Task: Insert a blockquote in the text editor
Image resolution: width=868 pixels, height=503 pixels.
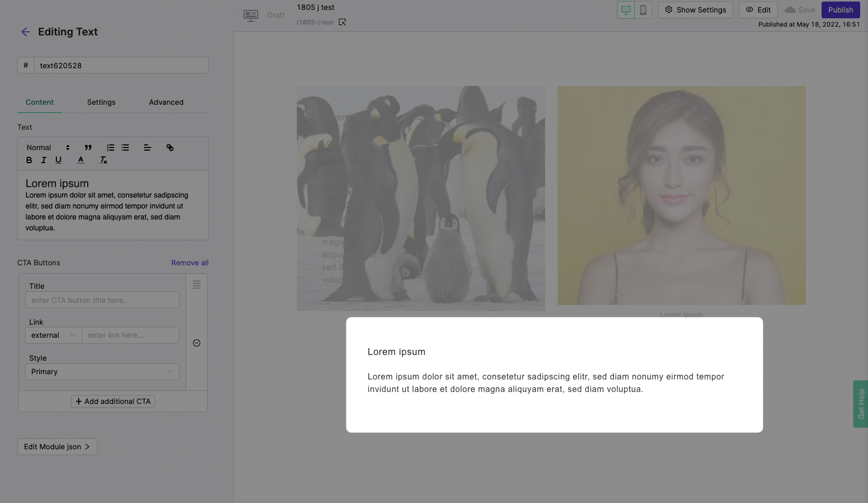Action: point(88,148)
